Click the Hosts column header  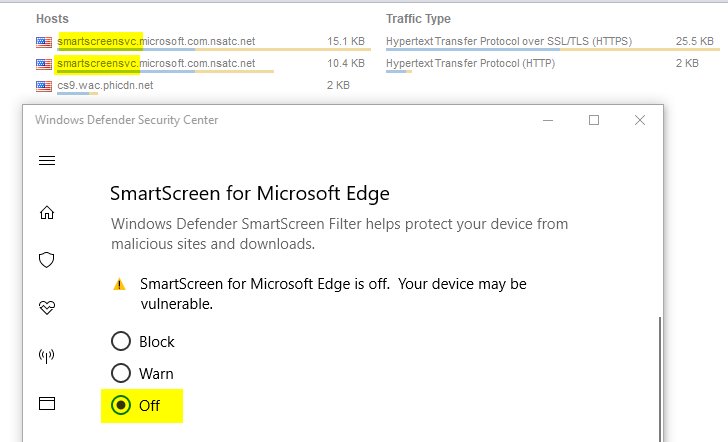tap(53, 19)
